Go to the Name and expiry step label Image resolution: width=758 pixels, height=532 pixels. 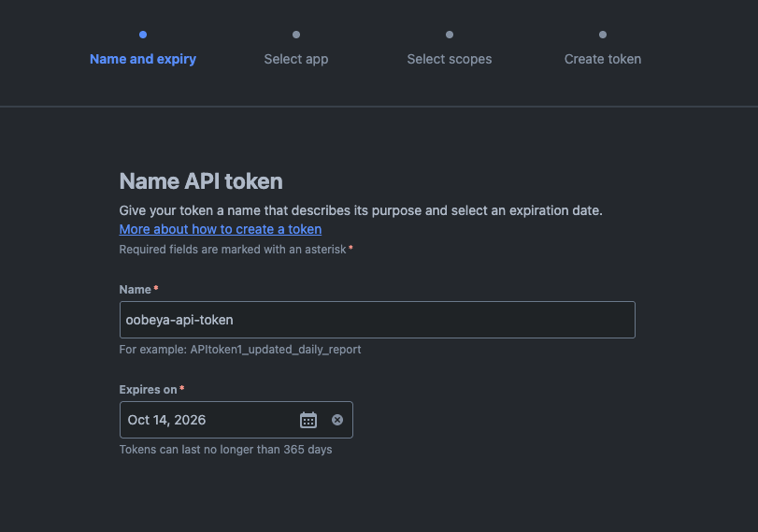click(x=143, y=59)
